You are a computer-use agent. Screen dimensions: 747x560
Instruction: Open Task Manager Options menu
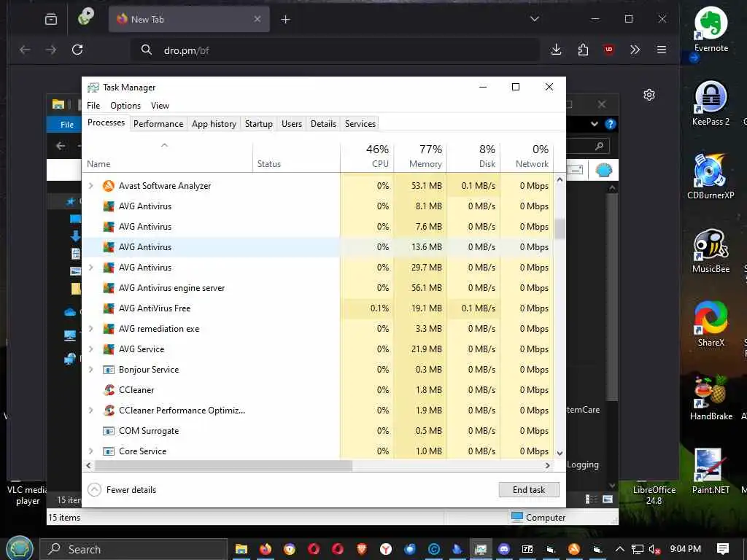[125, 106]
